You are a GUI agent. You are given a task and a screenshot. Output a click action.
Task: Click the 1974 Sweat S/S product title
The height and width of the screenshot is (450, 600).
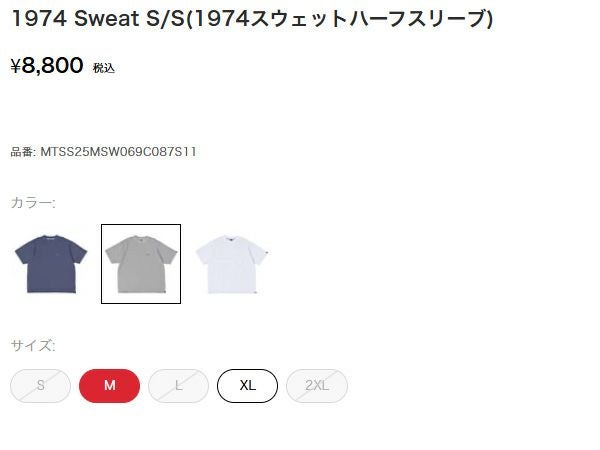click(252, 18)
